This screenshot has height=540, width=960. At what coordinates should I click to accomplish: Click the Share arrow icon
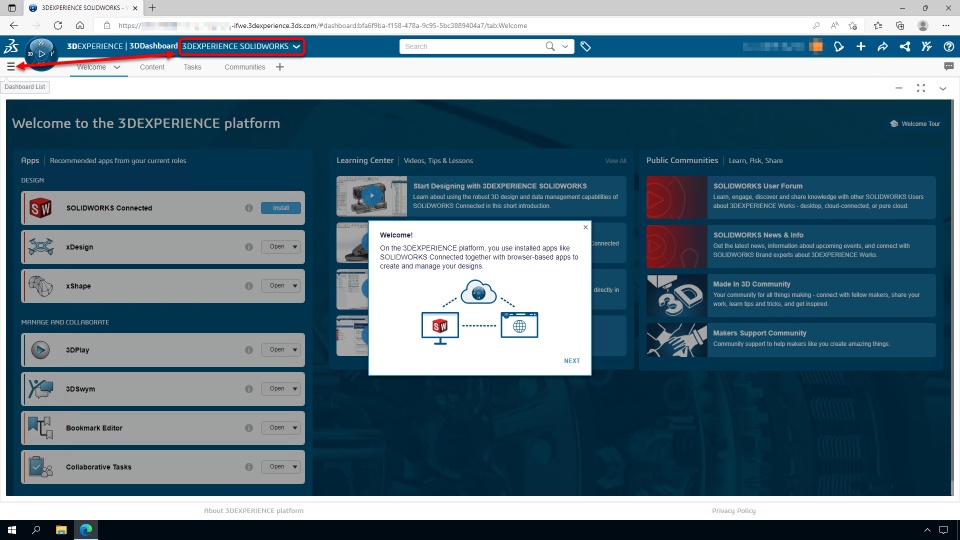tap(883, 47)
